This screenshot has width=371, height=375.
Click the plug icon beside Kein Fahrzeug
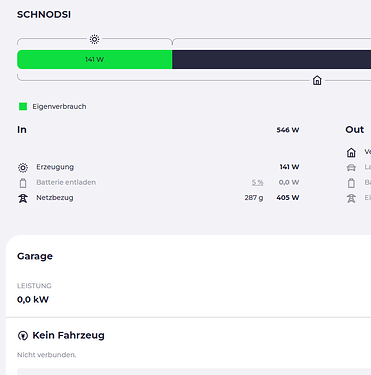[23, 335]
